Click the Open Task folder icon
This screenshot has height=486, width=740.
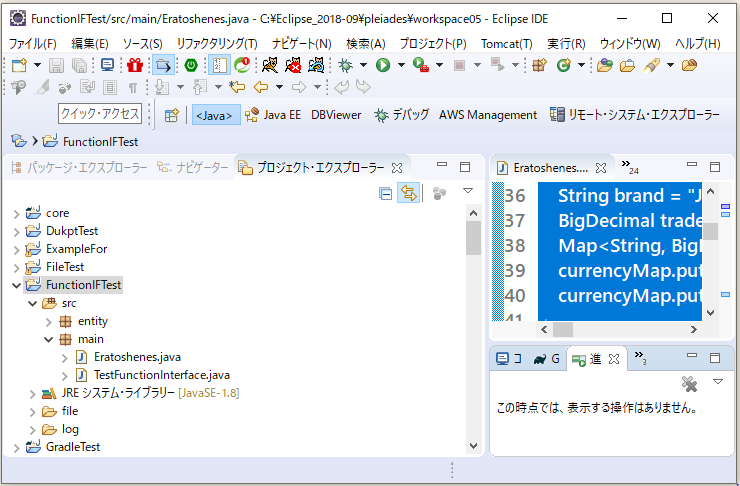coord(627,65)
